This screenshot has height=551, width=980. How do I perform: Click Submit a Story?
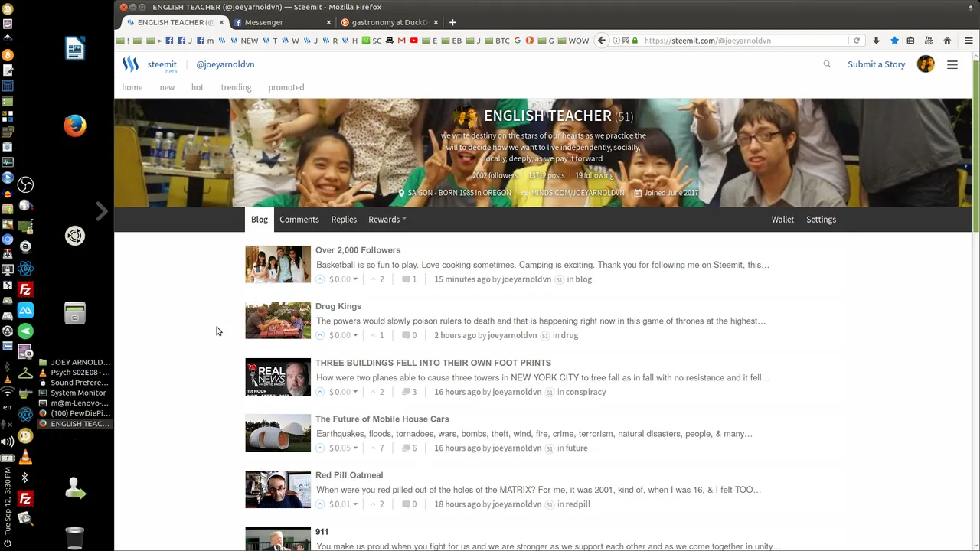(877, 64)
